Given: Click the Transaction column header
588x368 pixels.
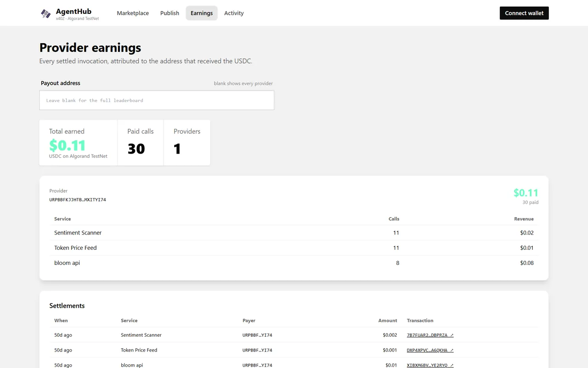Looking at the screenshot, I should tap(420, 321).
